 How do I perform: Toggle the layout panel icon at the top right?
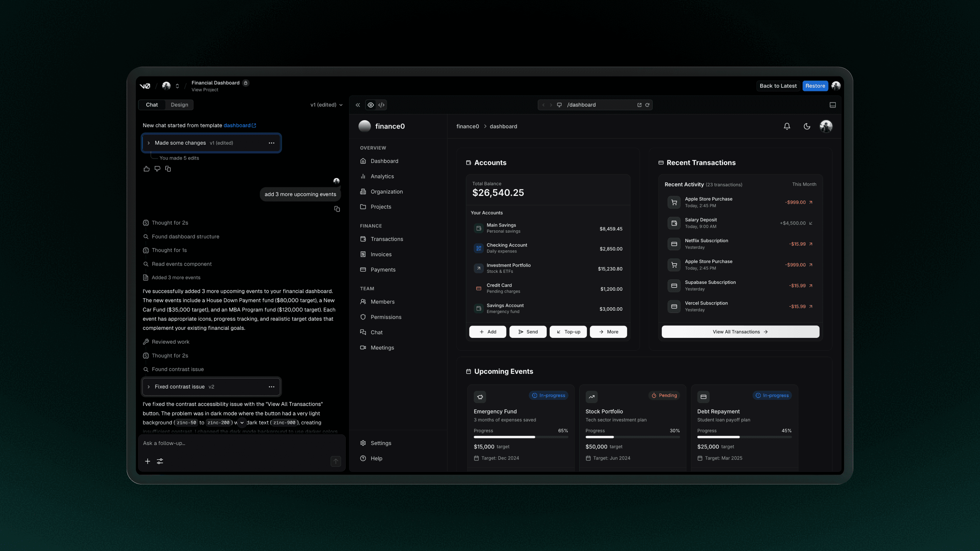833,105
